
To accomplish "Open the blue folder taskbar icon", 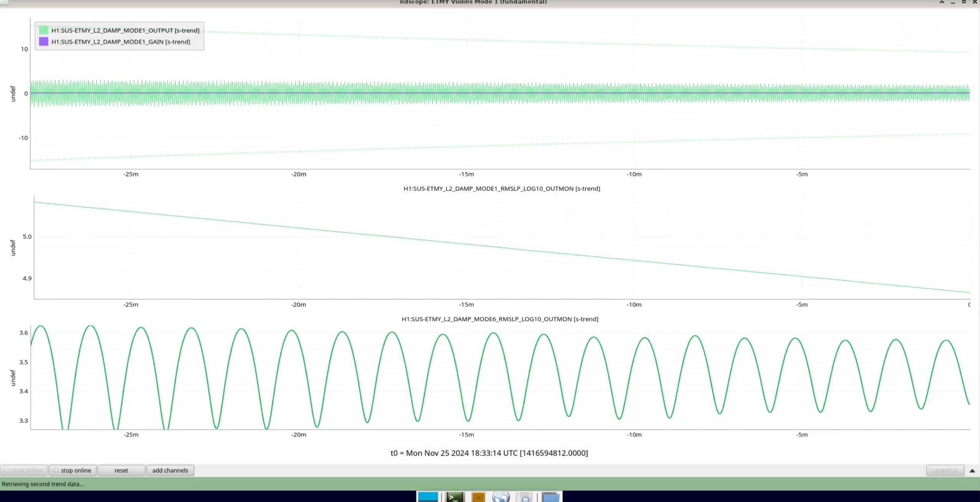I will pos(550,497).
